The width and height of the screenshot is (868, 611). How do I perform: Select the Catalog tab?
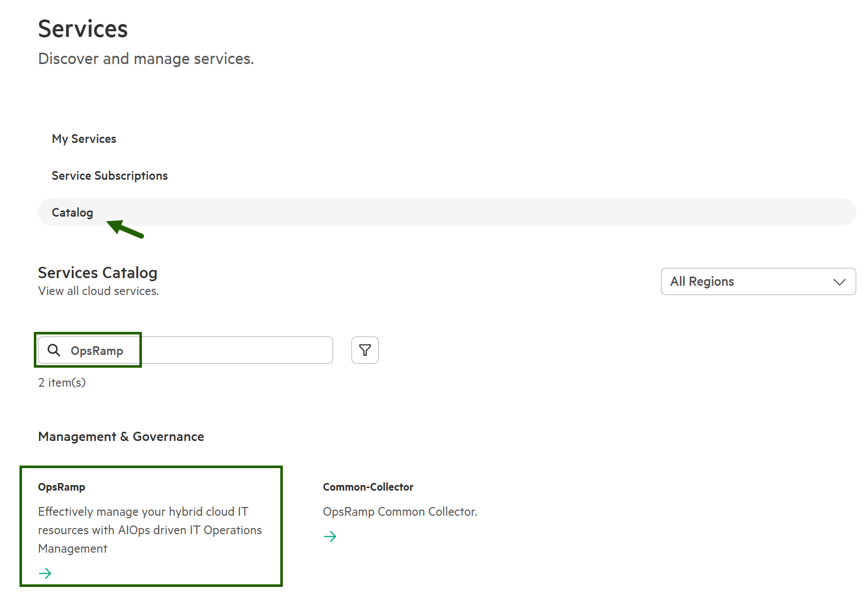pos(447,212)
